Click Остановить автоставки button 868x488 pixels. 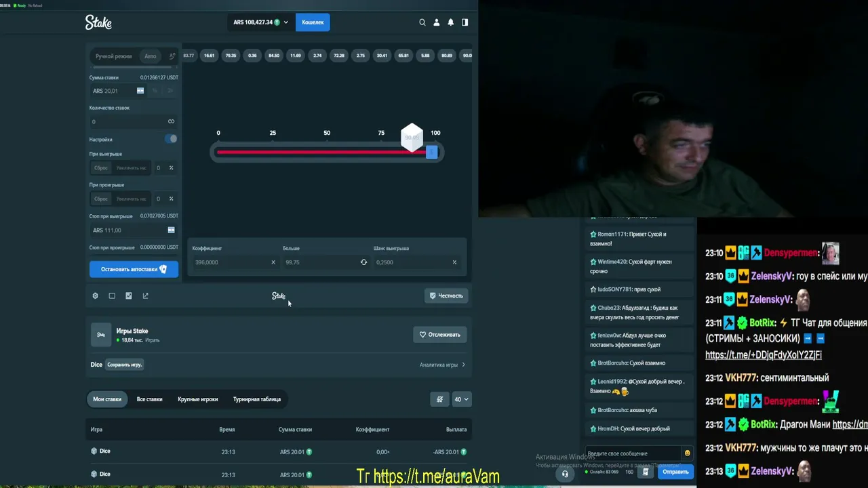[x=134, y=269]
